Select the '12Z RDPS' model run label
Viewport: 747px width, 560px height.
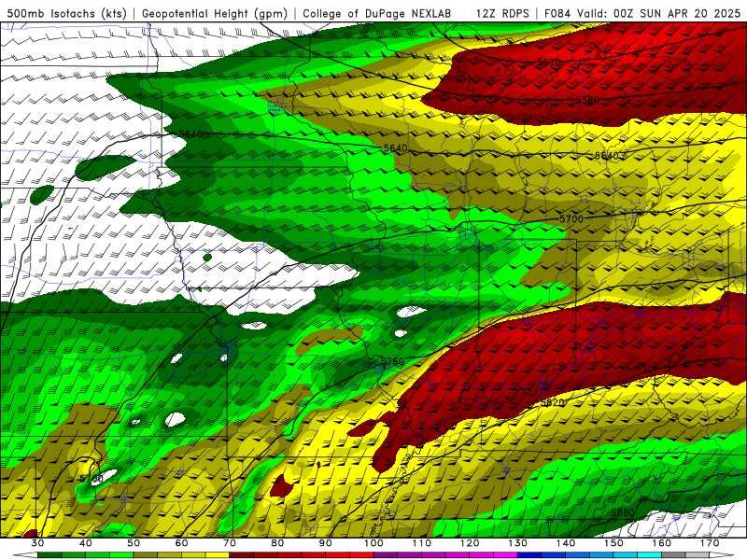pos(502,13)
